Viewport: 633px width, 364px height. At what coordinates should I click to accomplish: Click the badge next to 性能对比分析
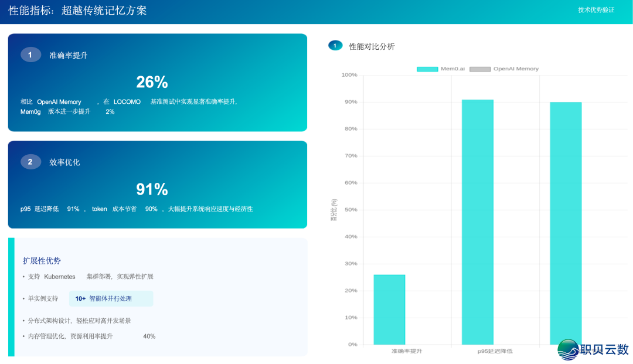coord(335,46)
